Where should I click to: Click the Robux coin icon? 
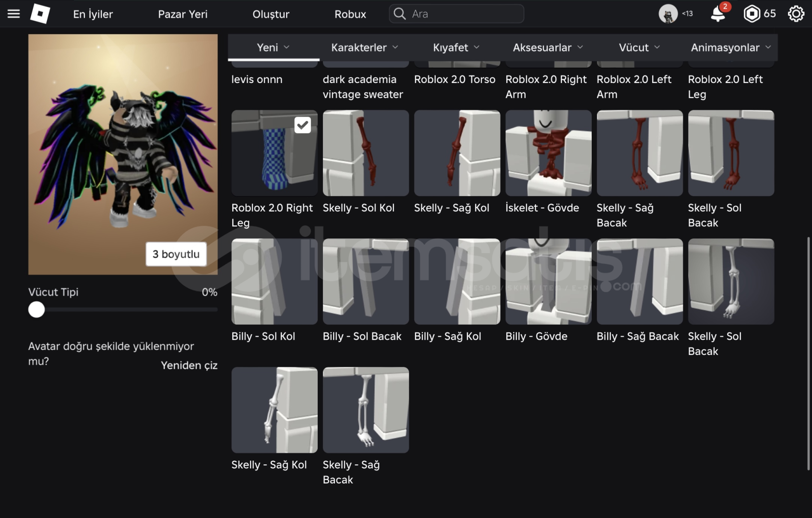tap(752, 14)
